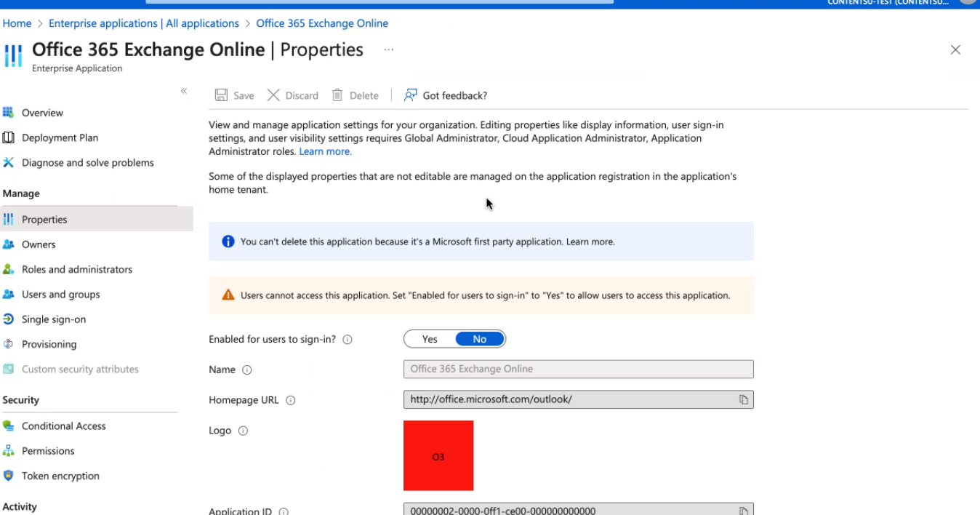The width and height of the screenshot is (980, 515).
Task: Click the Owners people icon
Action: [8, 244]
